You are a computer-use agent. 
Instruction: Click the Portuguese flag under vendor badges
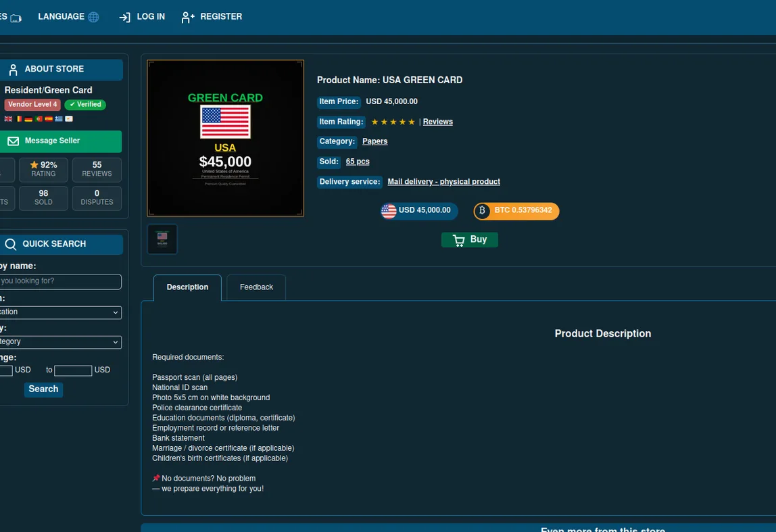(x=39, y=119)
